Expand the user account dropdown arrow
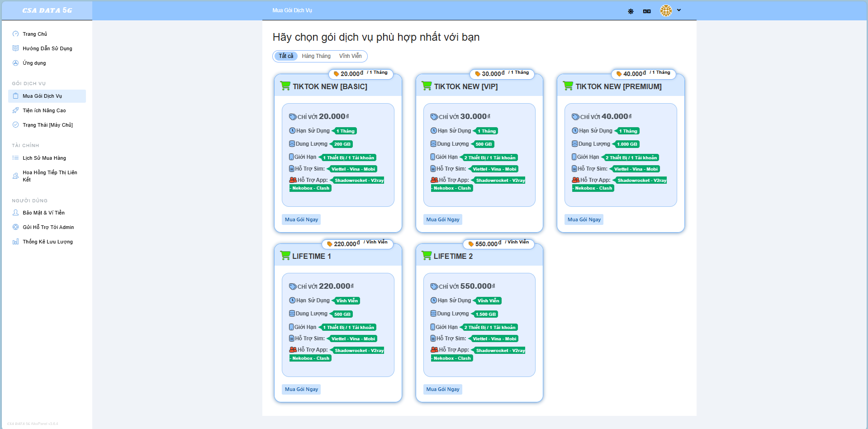This screenshot has width=868, height=429. click(679, 10)
